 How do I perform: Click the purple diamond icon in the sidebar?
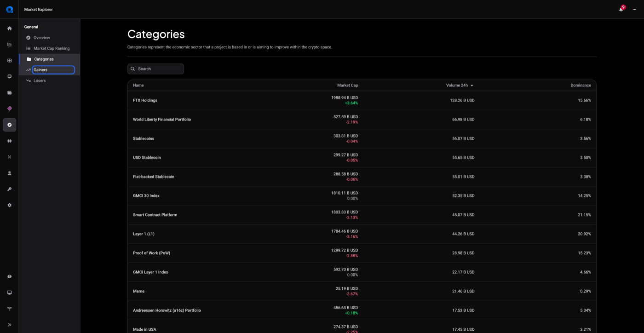point(9,109)
